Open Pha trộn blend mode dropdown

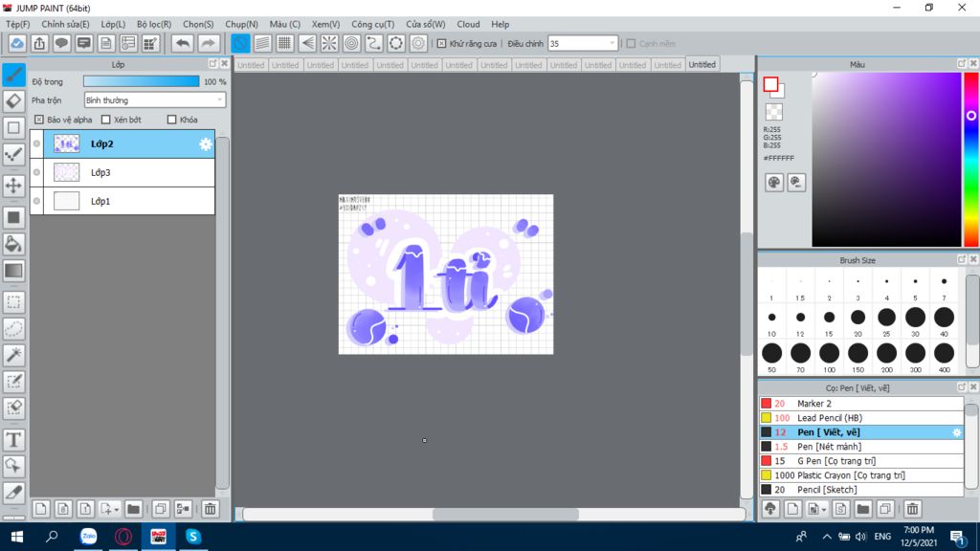point(154,99)
